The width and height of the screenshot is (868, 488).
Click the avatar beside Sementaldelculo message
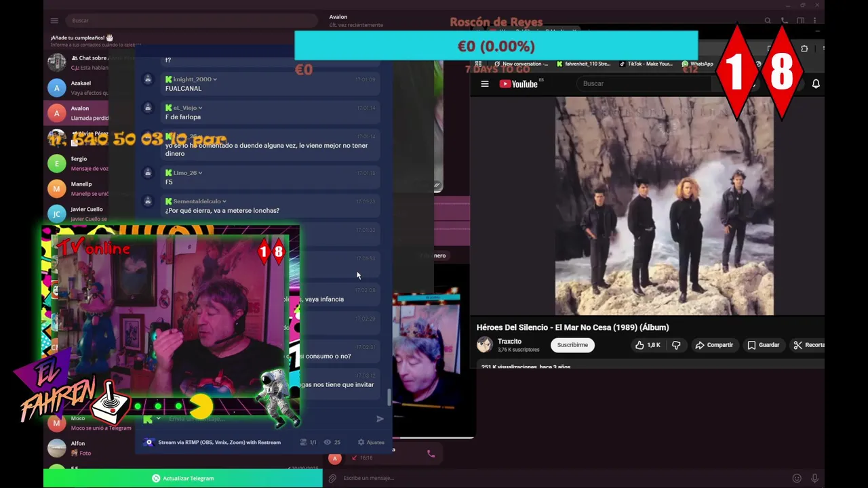148,202
